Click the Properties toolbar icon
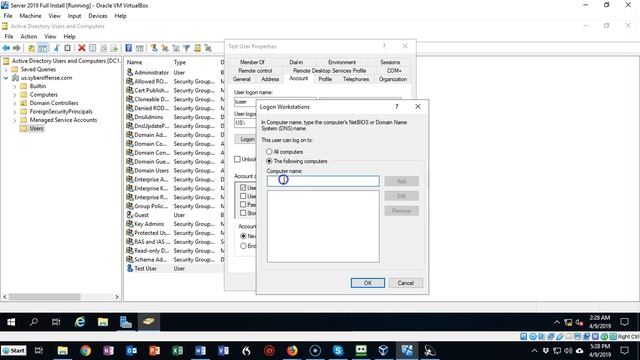Viewport: 640px width, 360px height. (93, 48)
